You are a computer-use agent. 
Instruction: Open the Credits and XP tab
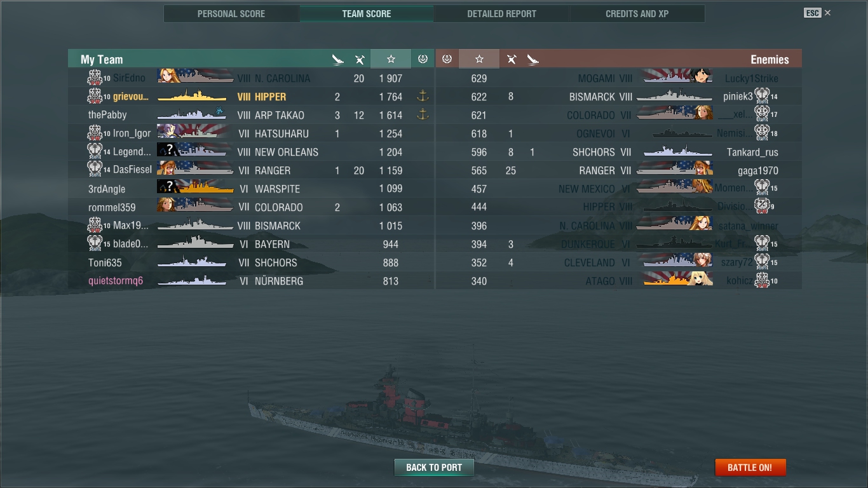637,13
